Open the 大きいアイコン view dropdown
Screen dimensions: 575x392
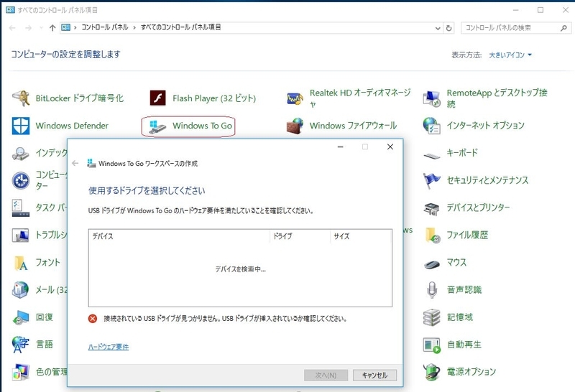(x=510, y=55)
